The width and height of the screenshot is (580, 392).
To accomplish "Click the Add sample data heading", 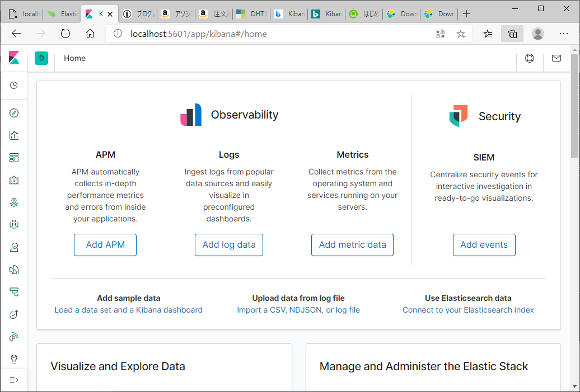I will pyautogui.click(x=129, y=298).
